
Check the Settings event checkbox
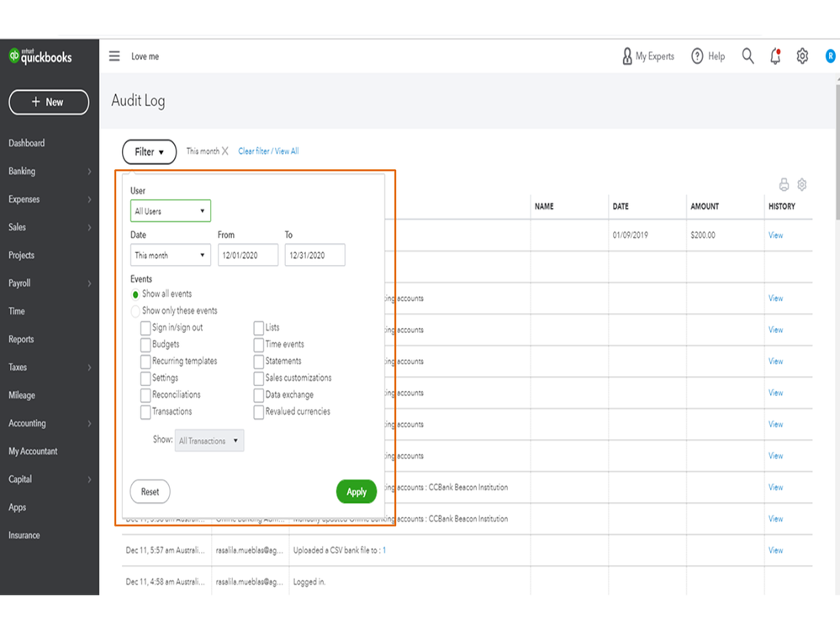(145, 379)
